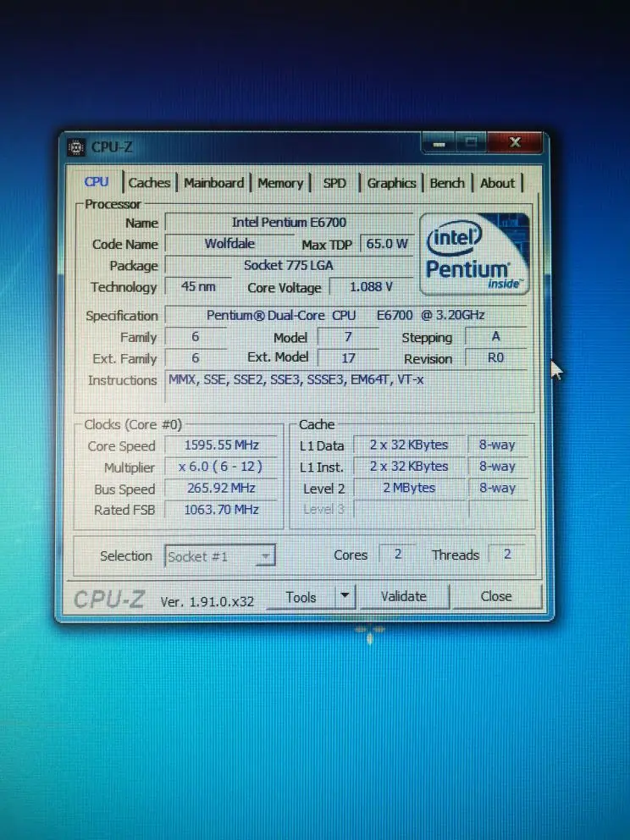Open the Graphics tab
The image size is (630, 840).
click(x=391, y=183)
